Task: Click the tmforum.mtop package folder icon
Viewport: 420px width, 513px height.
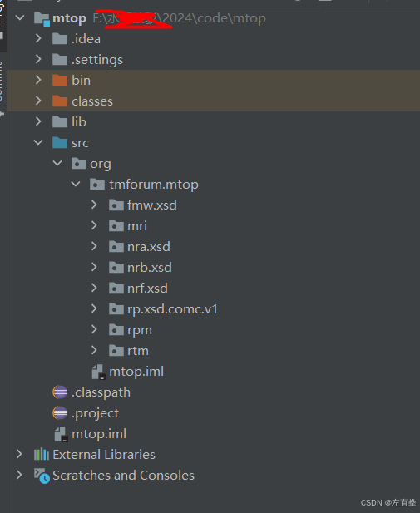Action: (x=97, y=185)
